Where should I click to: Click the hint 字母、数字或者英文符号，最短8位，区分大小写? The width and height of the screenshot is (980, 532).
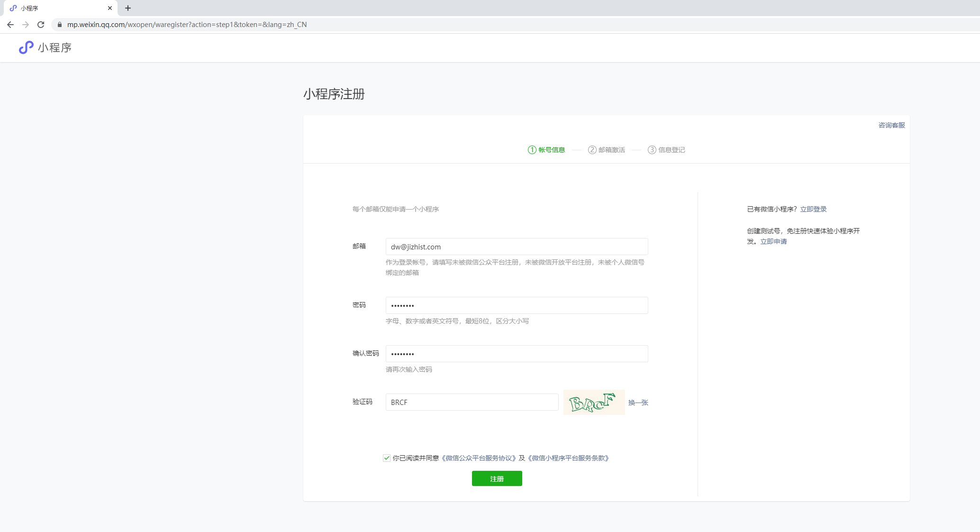(457, 321)
